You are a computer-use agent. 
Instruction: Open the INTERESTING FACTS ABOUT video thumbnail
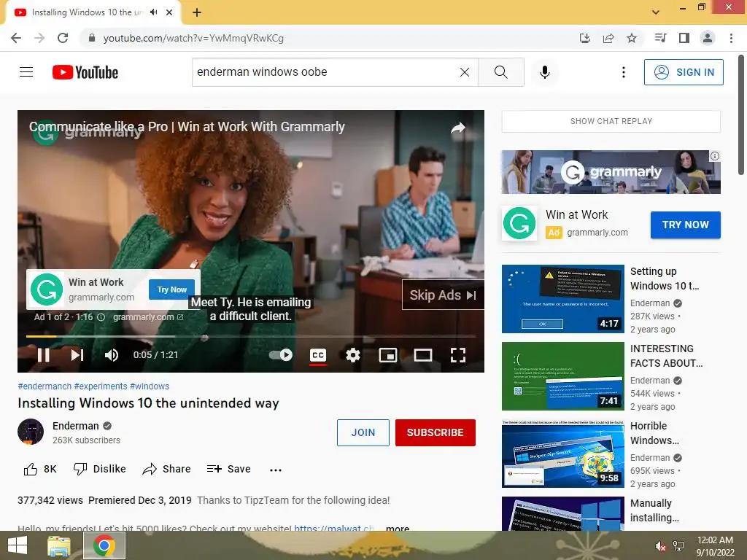(562, 376)
